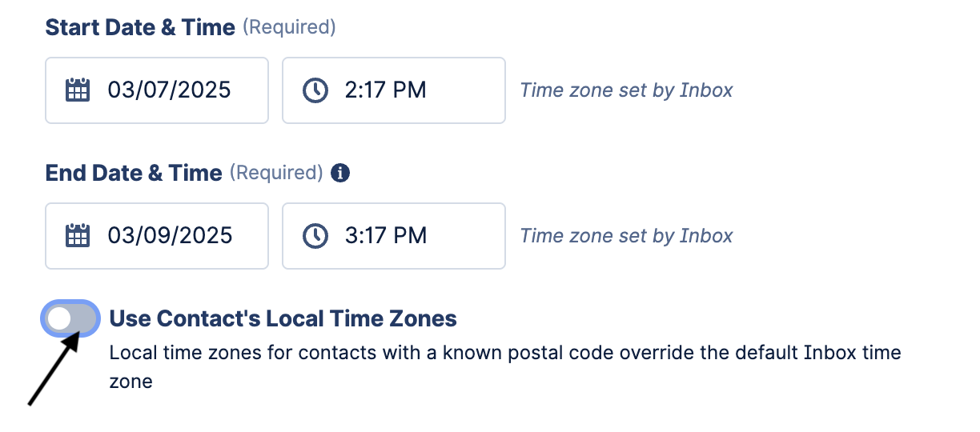Open the start date picker showing 03/07/2025
The image size is (980, 432).
(x=157, y=90)
